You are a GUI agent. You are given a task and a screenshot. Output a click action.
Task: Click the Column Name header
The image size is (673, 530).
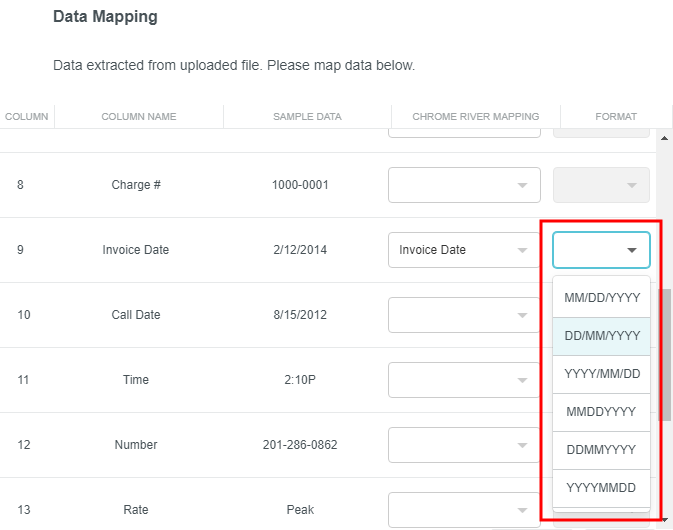click(139, 117)
